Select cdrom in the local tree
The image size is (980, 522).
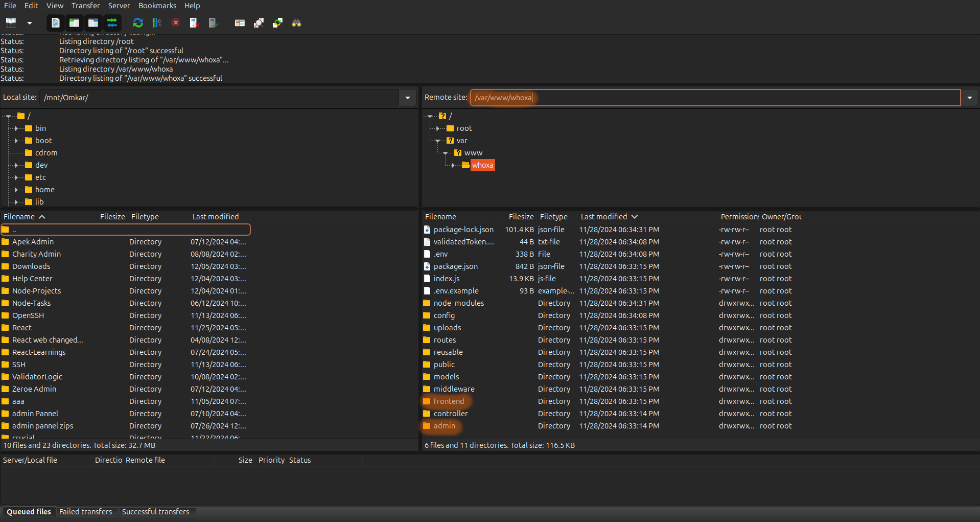coord(46,153)
